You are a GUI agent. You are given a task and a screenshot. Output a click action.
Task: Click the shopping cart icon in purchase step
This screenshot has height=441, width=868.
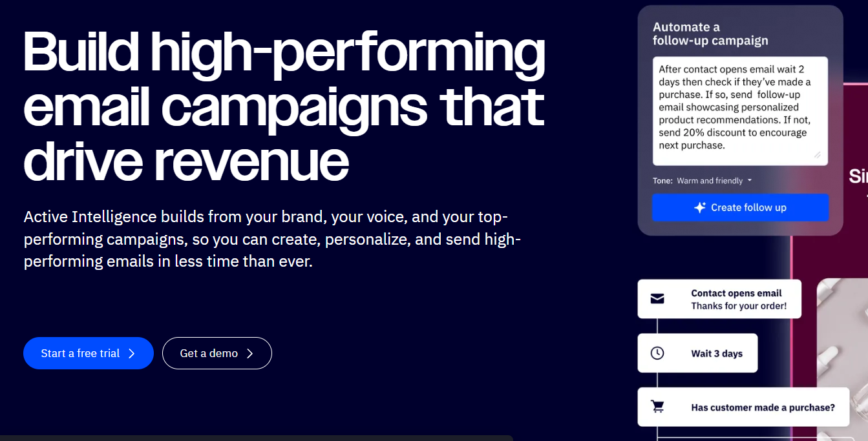(657, 407)
